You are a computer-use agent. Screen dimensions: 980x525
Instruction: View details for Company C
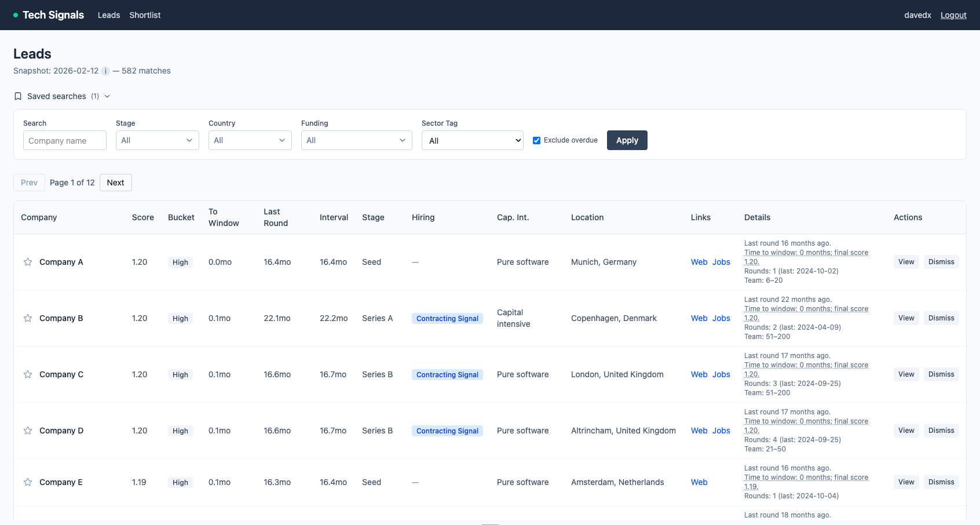point(906,374)
